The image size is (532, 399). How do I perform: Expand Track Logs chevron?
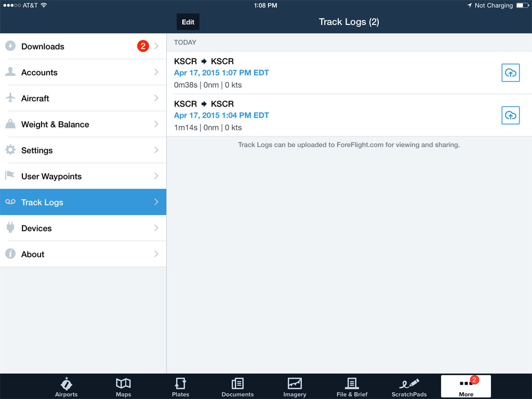156,202
